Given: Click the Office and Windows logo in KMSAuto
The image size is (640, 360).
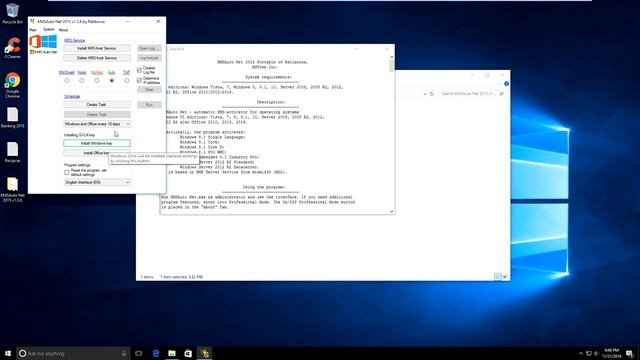Looking at the screenshot, I should coord(43,42).
